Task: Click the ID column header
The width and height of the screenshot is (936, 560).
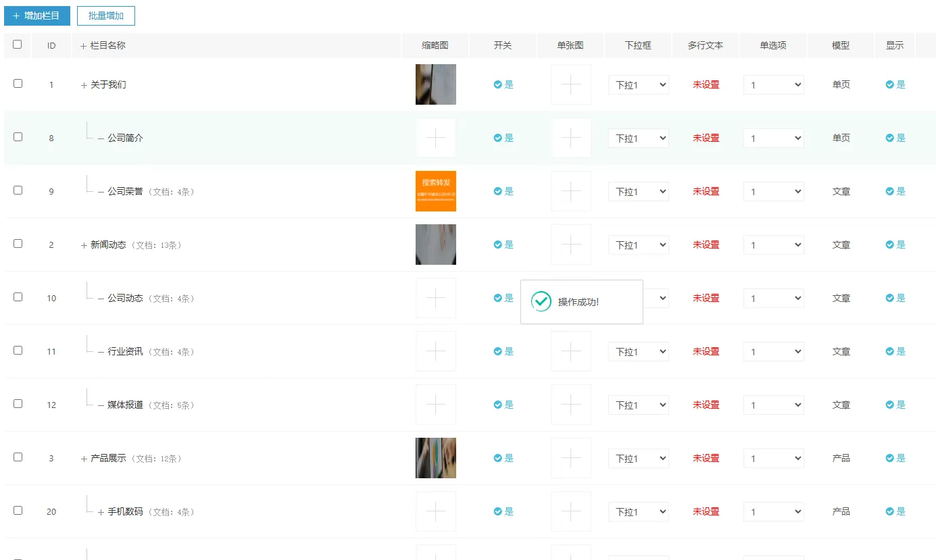Action: [x=51, y=46]
